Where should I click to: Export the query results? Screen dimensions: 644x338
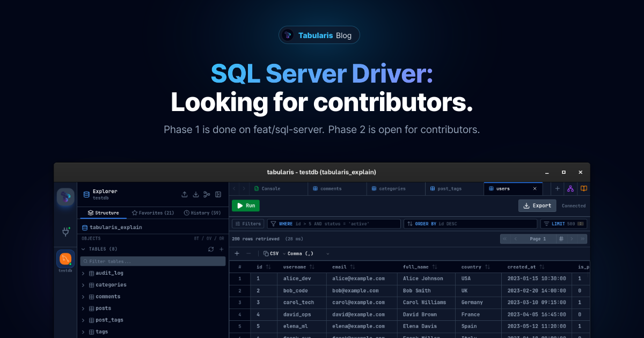coord(537,205)
